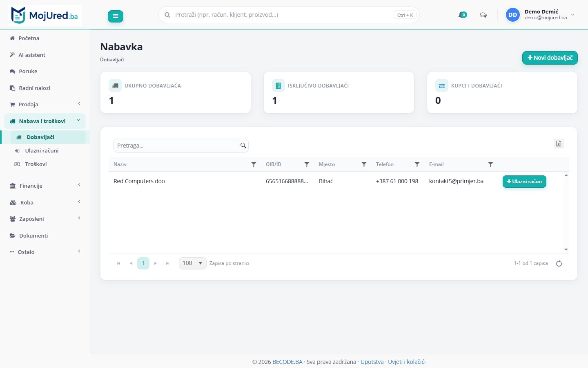Open the Telefon column filter
The image size is (588, 368).
pos(417,164)
